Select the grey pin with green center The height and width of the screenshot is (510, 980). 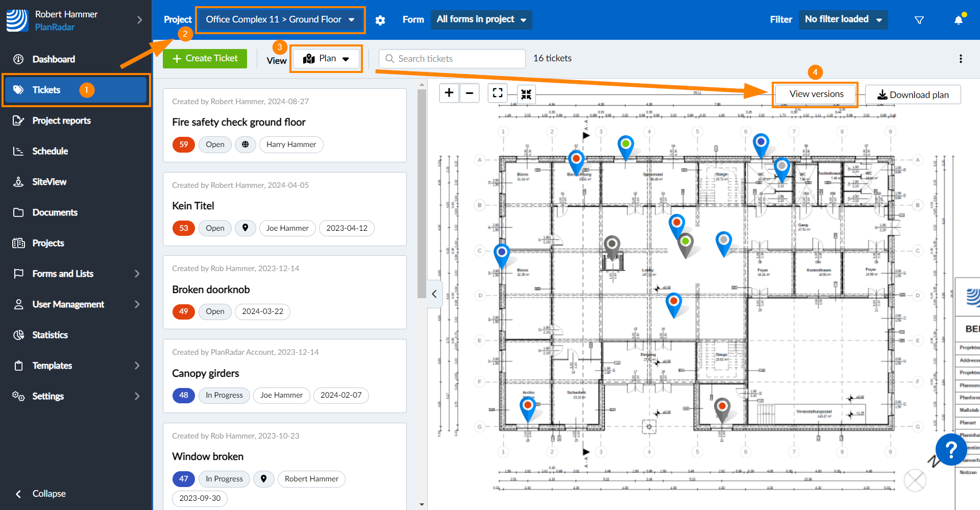click(x=685, y=245)
